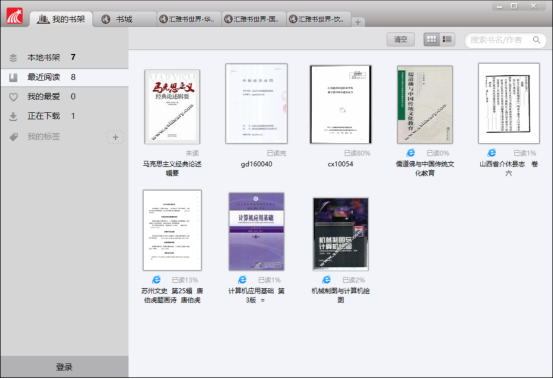Click IE icon under 苏州文史 book
553x379 pixels.
point(156,280)
